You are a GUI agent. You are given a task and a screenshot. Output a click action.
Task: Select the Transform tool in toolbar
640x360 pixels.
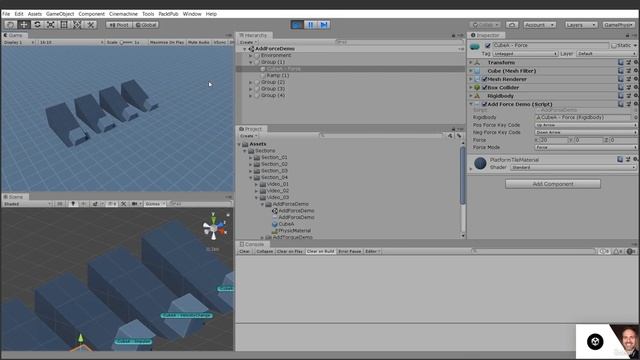(77, 25)
